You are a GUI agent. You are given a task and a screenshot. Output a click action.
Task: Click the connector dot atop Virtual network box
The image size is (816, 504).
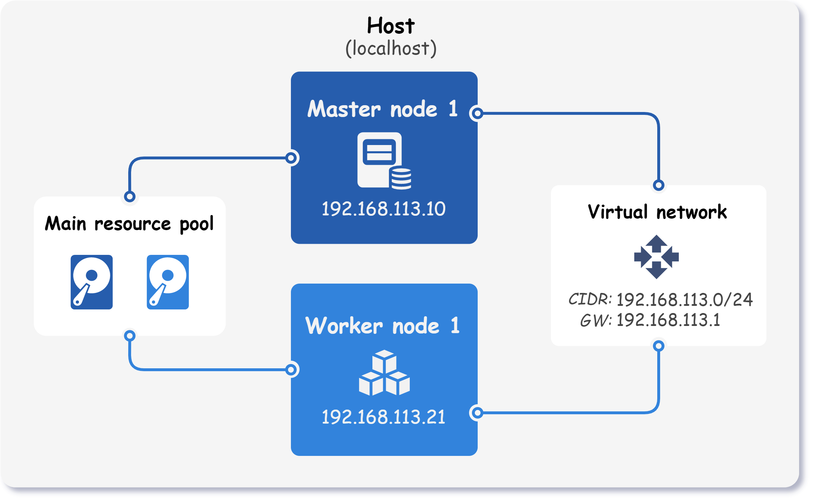(658, 185)
